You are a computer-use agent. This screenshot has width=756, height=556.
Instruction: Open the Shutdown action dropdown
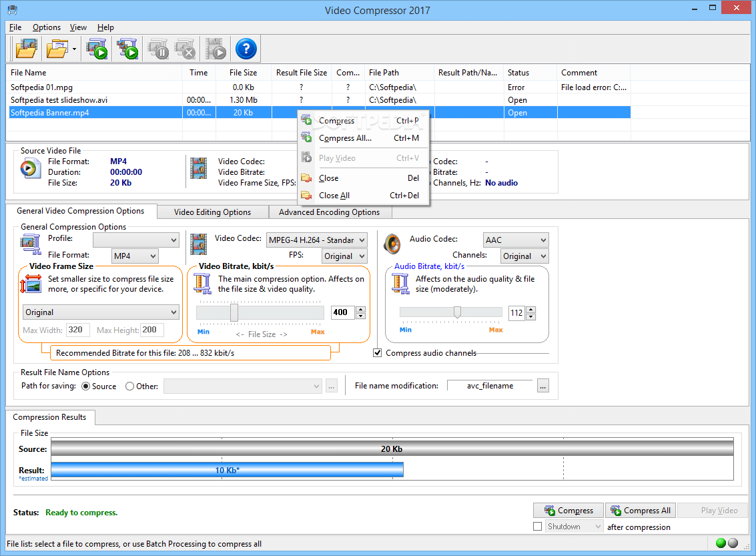click(x=575, y=527)
